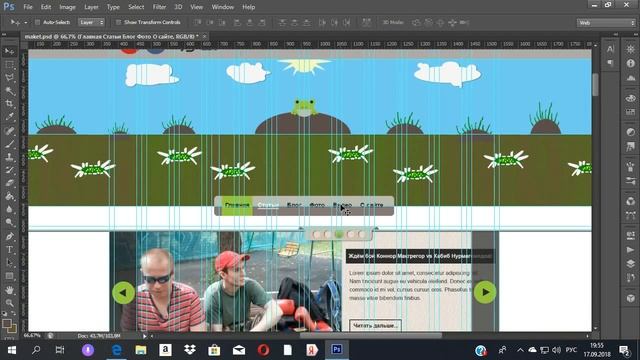Click the 3D Slide mode icon
The width and height of the screenshot is (640, 360).
452,22
